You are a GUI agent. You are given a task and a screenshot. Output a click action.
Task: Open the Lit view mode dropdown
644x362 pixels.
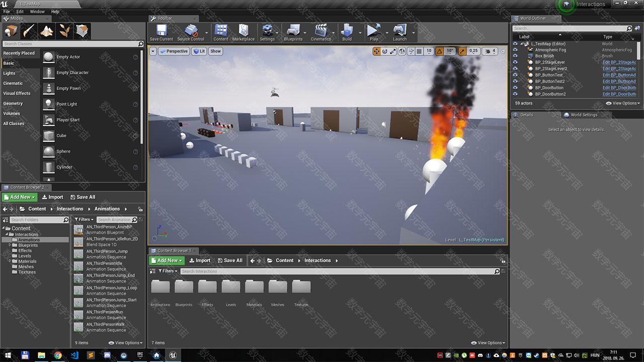click(199, 51)
